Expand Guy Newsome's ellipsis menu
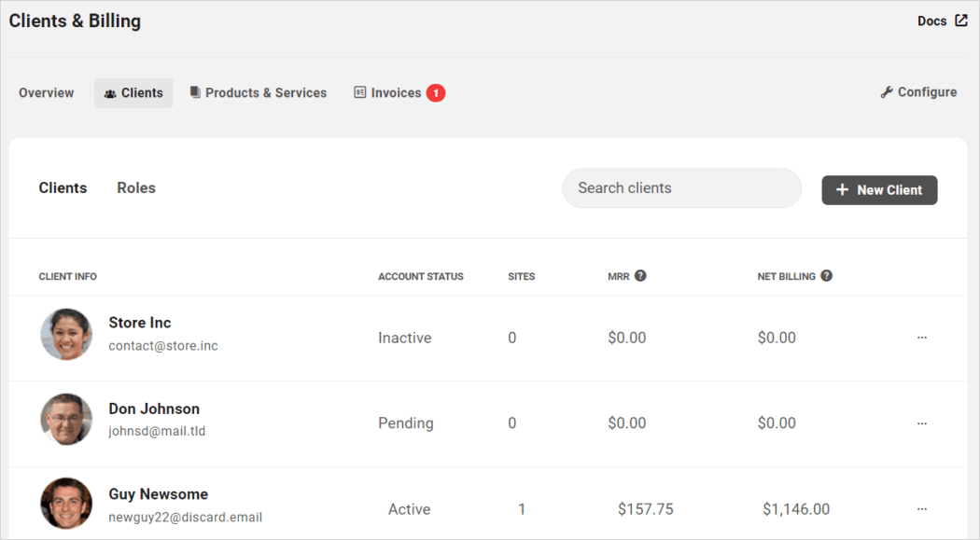 pos(922,509)
